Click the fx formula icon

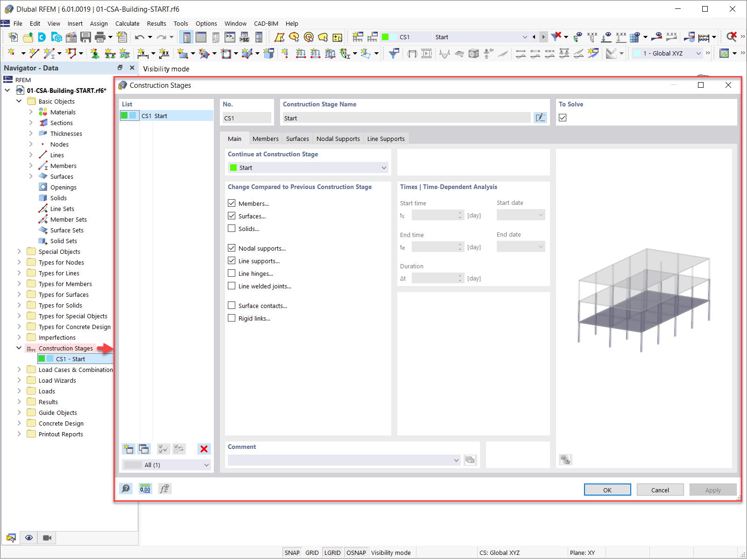[164, 489]
